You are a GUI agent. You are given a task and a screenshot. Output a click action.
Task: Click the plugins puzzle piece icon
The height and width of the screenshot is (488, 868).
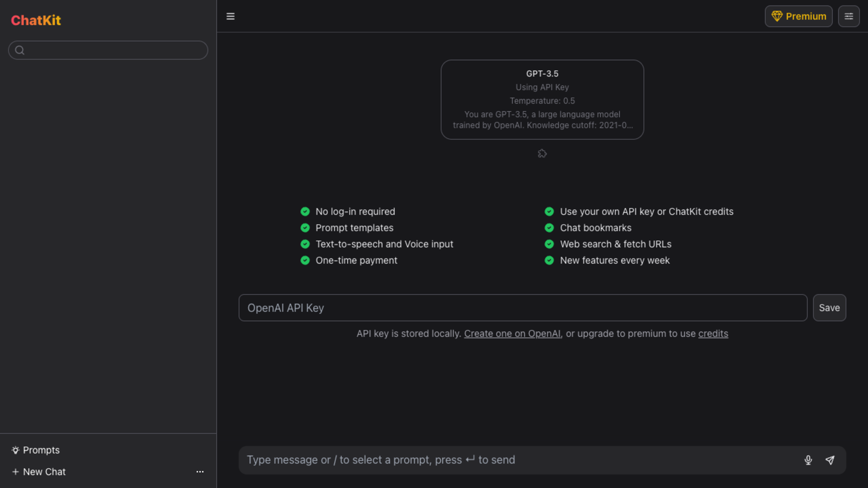pos(542,154)
